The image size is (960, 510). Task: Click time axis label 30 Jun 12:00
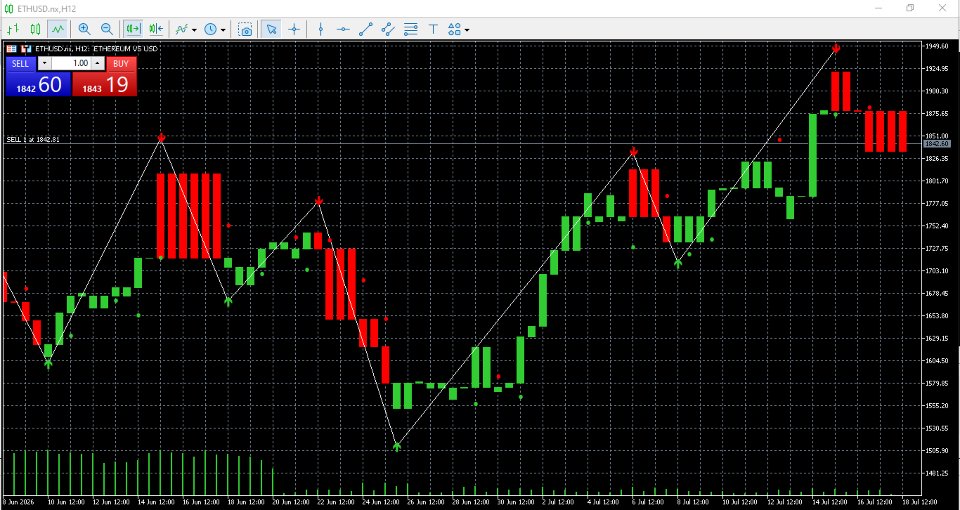click(x=516, y=502)
